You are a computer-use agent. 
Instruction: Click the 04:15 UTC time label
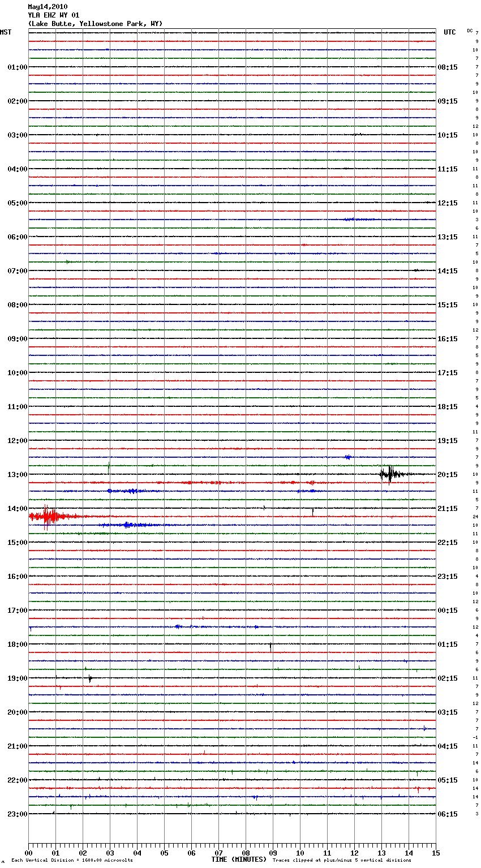(448, 746)
